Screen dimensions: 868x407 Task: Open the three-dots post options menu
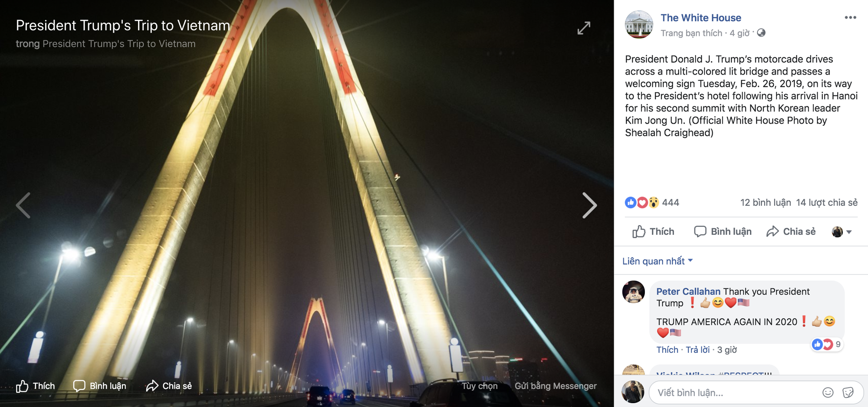(850, 17)
